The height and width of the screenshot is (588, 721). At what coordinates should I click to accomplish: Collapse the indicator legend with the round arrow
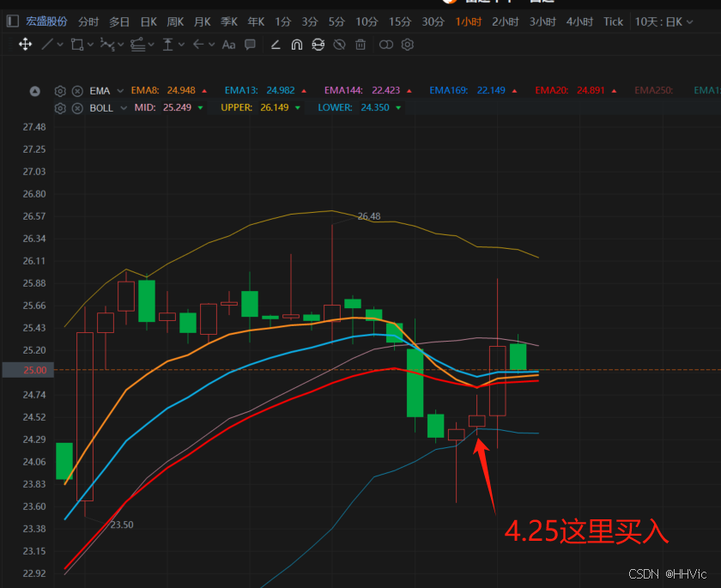(x=35, y=91)
